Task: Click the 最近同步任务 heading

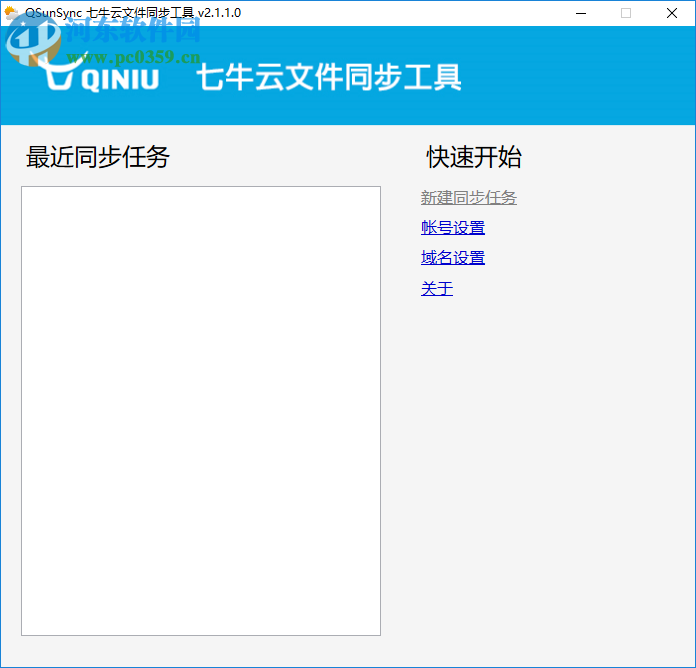Action: (x=98, y=157)
